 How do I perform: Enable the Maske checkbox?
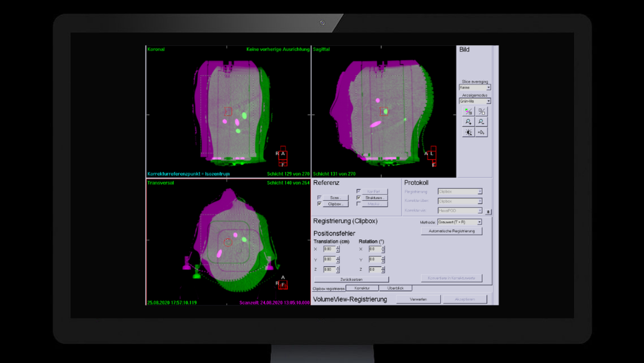[x=358, y=204]
